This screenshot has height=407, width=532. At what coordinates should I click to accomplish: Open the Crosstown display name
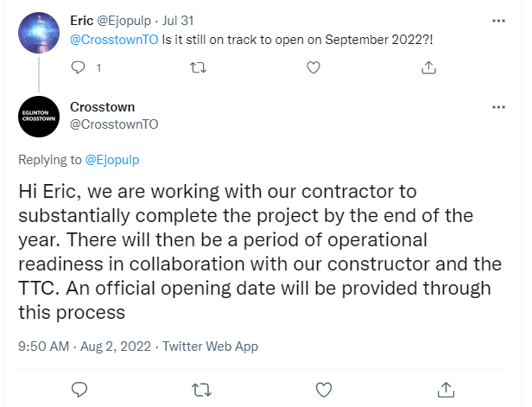click(101, 107)
